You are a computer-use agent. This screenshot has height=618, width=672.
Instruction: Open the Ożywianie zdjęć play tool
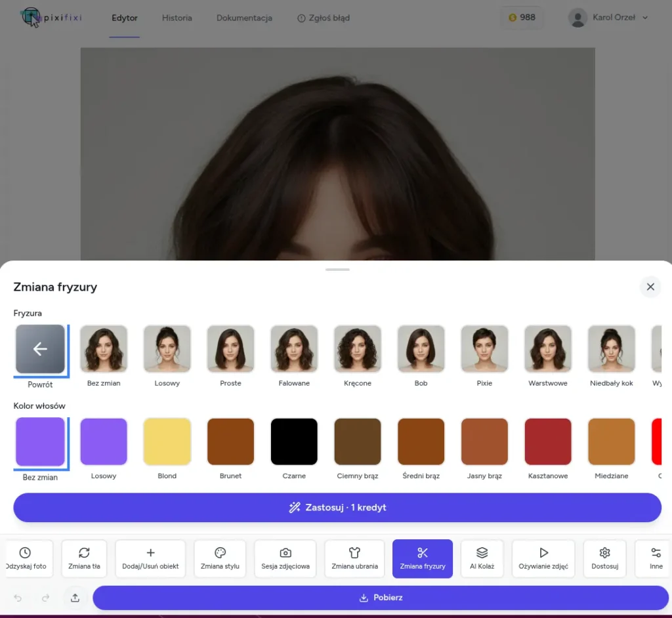tap(543, 558)
